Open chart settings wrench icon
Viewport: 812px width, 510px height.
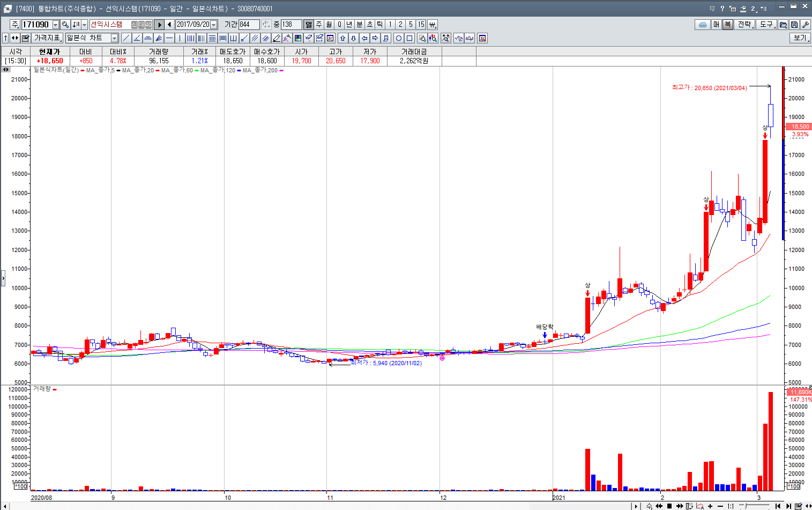pos(805,25)
